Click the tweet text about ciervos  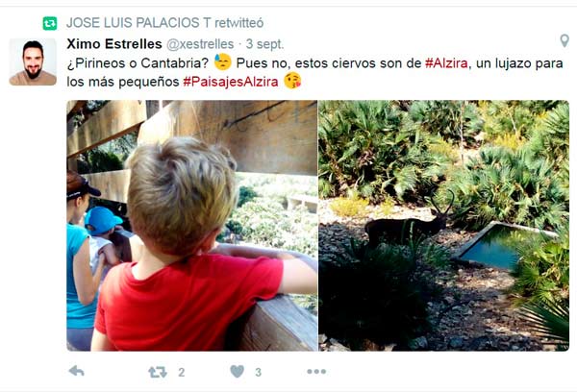pos(315,72)
